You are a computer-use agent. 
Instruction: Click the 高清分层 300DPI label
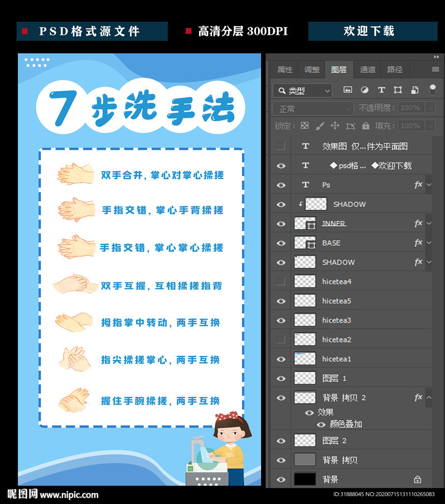(x=243, y=31)
